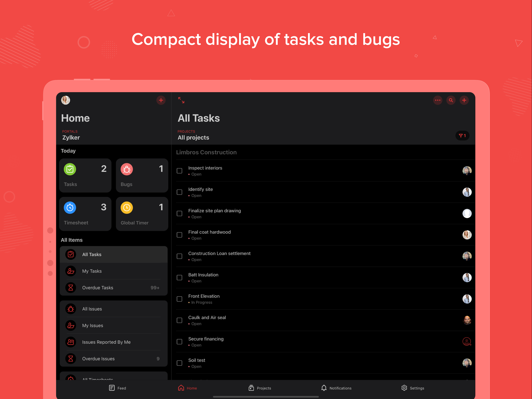This screenshot has height=399, width=532.
Task: Click the Limbros Construction project header
Action: 206,152
